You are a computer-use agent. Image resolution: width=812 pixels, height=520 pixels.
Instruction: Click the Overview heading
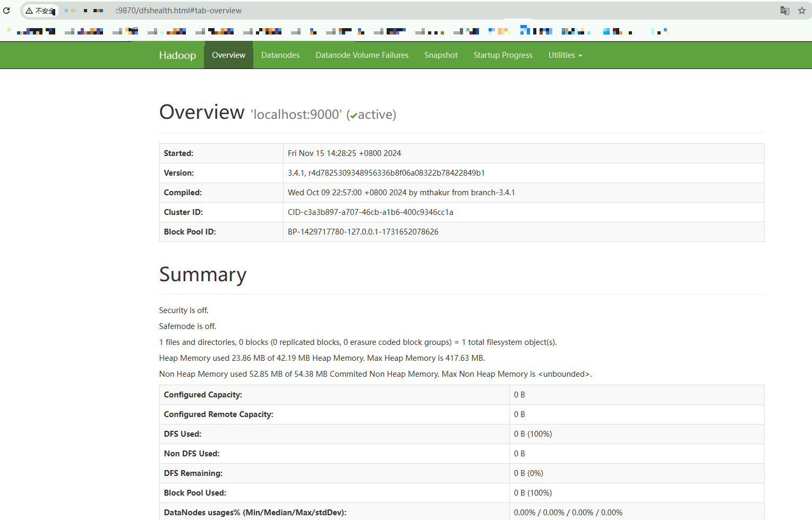click(x=202, y=112)
